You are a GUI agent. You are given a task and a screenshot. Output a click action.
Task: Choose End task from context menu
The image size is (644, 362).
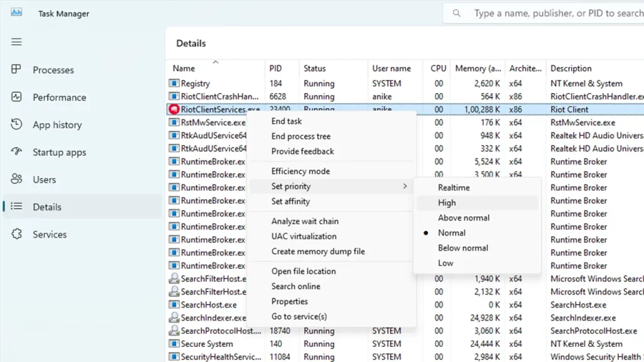(331, 121)
